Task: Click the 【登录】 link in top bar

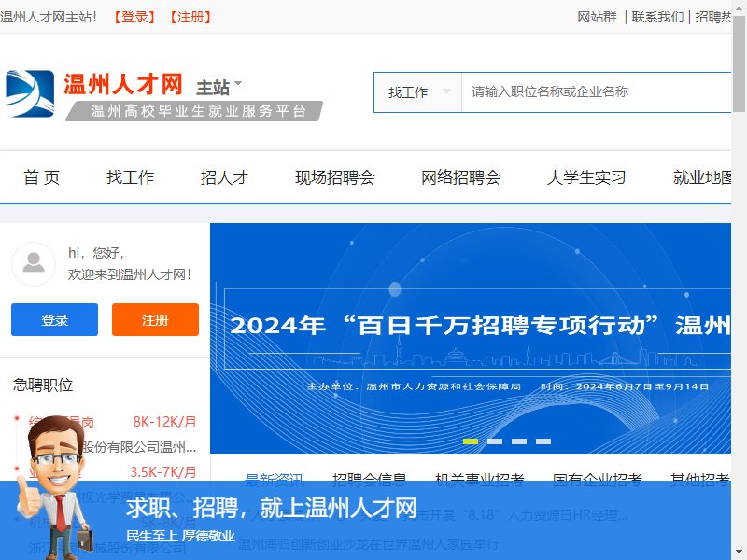Action: click(134, 17)
